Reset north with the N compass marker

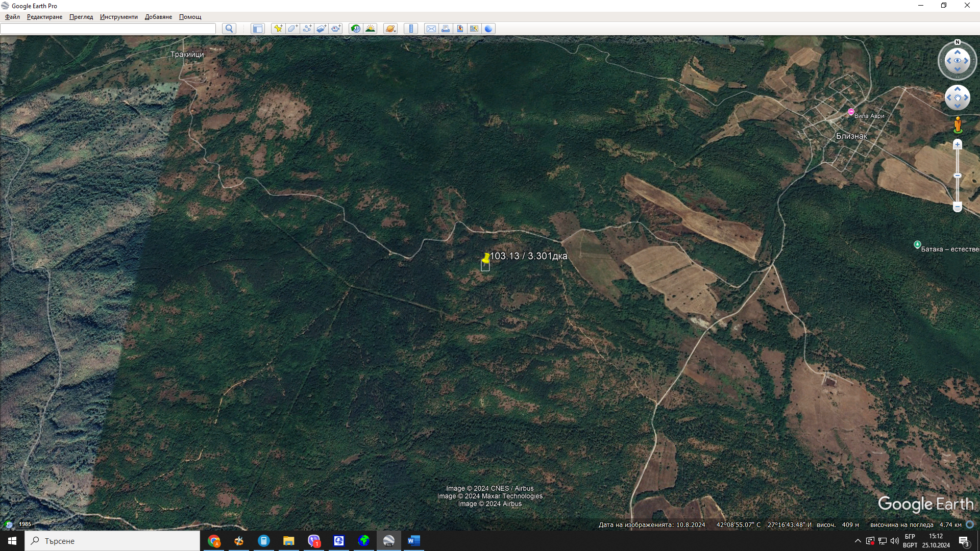click(x=958, y=42)
